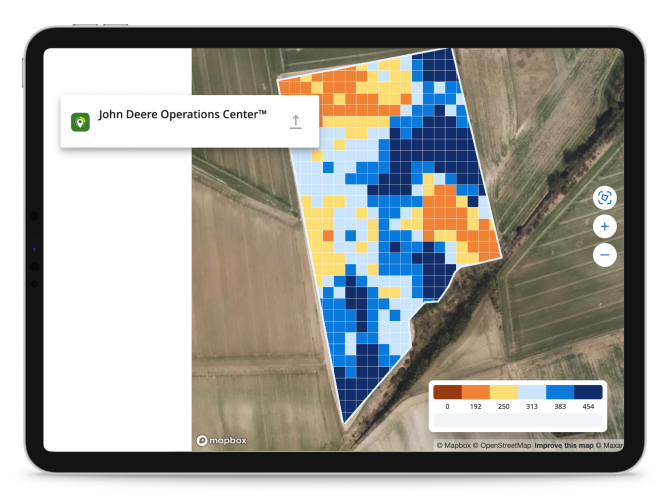Open John Deere Operations Center title
The height and width of the screenshot is (500, 670).
pos(183,115)
